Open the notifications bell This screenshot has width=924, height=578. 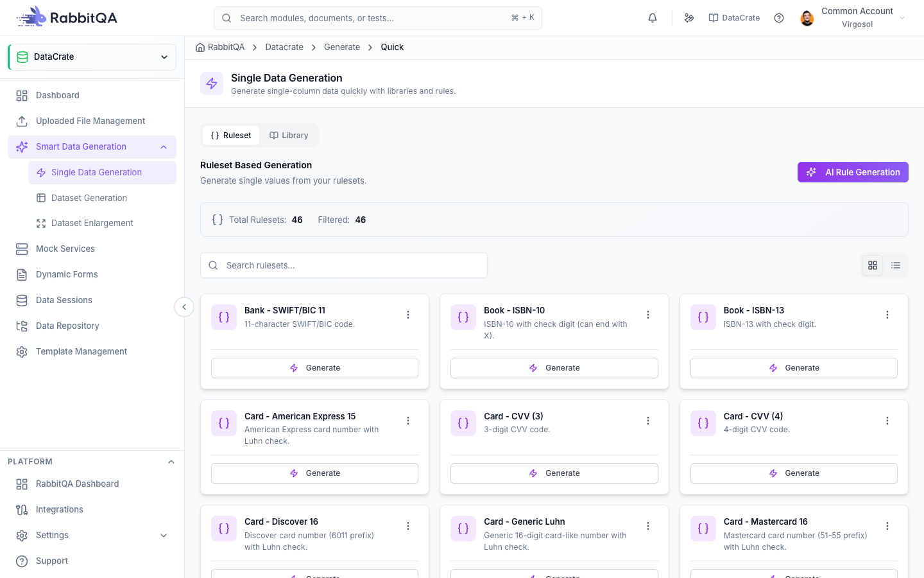click(x=653, y=18)
